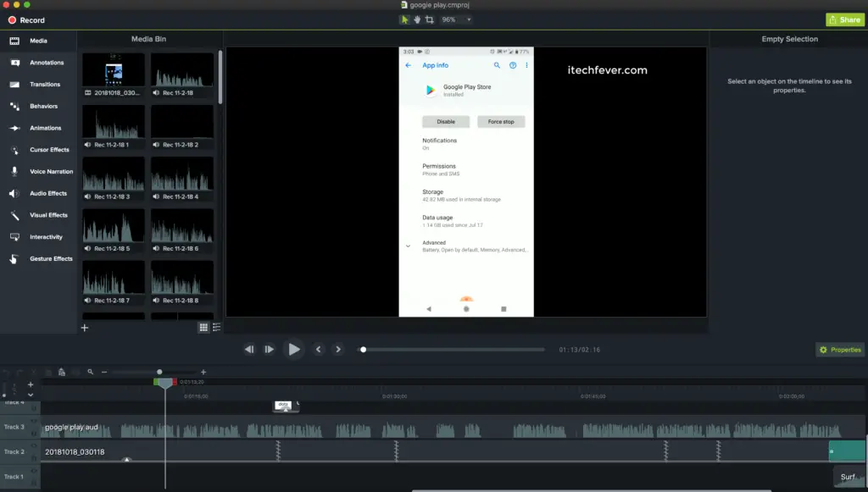
Task: Click the timeline Undo arrow
Action: [x=7, y=372]
